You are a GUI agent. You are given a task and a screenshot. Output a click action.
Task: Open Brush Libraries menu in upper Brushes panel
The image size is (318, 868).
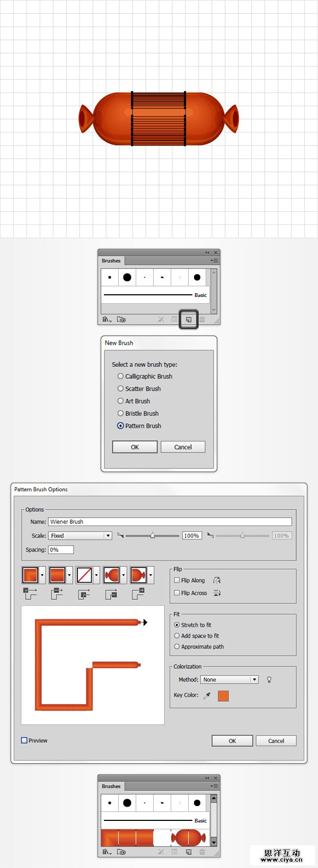pyautogui.click(x=107, y=320)
